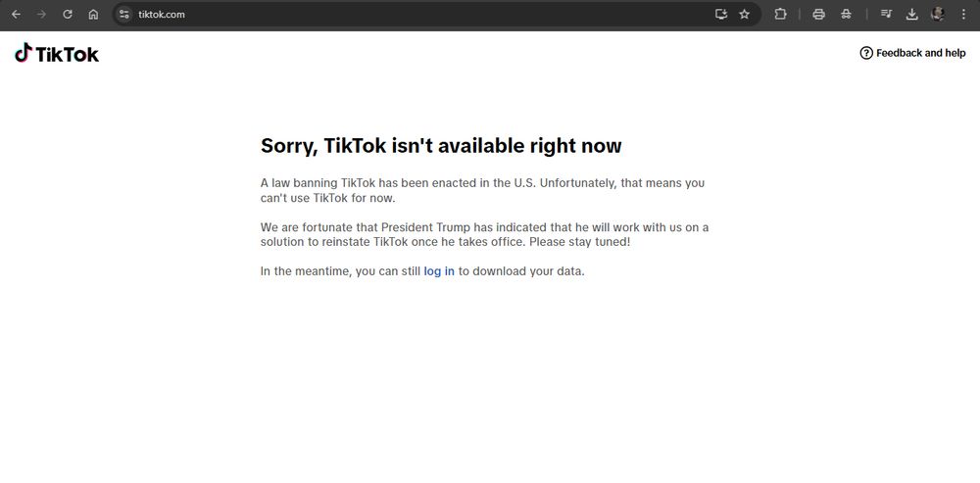Click the printer extension icon
Screen dimensions: 980x483
point(818,14)
